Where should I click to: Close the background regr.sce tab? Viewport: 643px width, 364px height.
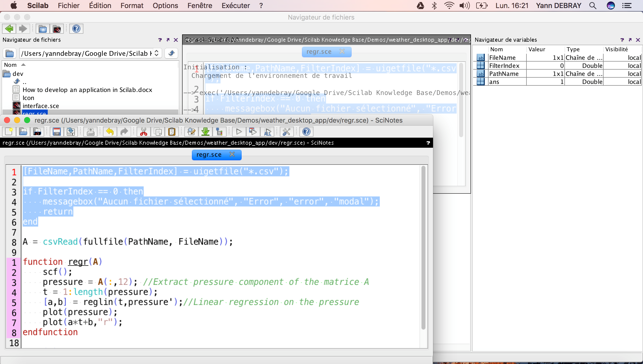[x=342, y=51]
